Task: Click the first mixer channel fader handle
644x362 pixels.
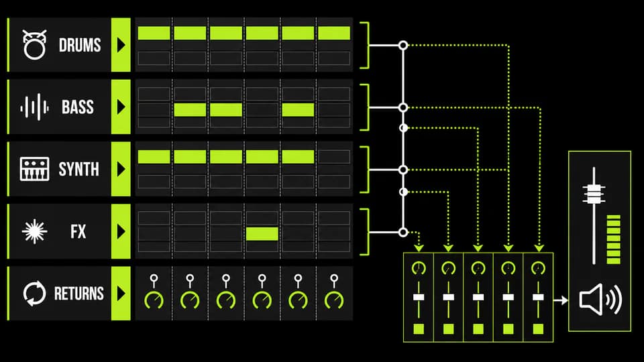Action: (419, 297)
